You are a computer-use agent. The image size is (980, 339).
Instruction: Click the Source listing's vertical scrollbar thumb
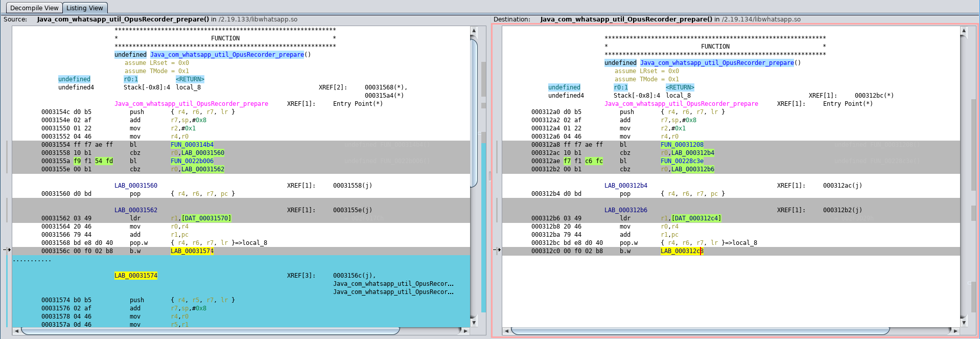[474, 112]
